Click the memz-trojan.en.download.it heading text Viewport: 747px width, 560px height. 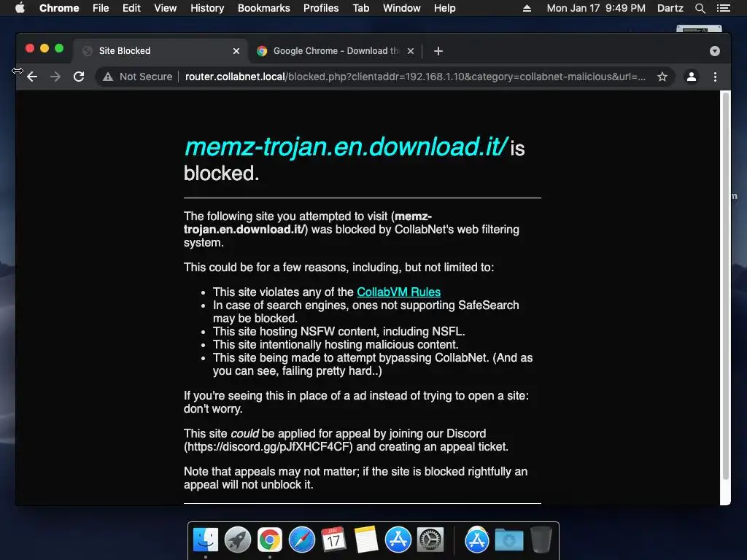[347, 147]
